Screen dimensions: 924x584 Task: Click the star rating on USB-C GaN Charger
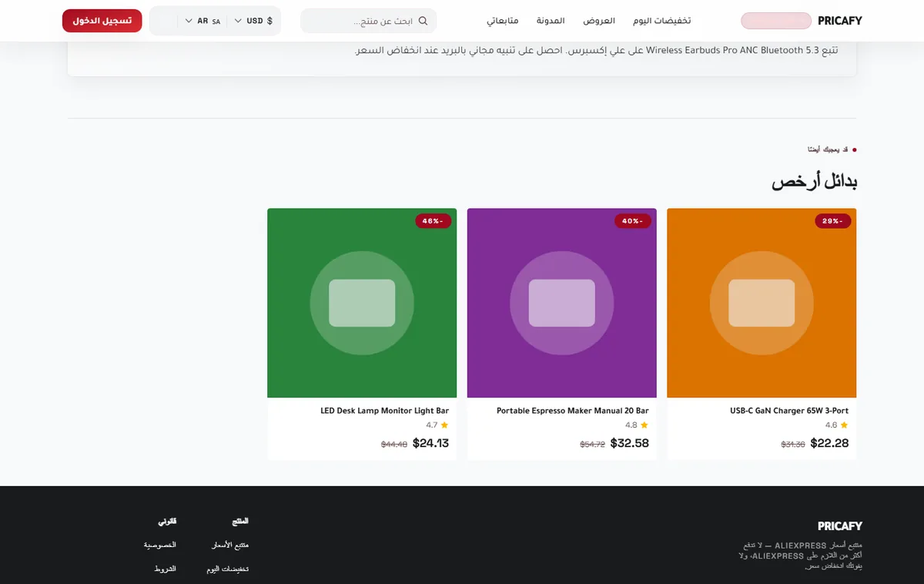836,425
